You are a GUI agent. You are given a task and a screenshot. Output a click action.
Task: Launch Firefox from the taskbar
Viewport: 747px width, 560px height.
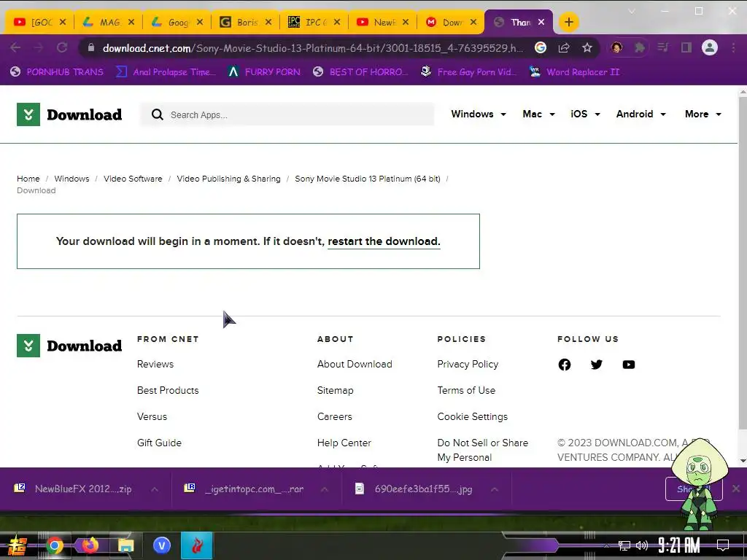click(x=90, y=545)
